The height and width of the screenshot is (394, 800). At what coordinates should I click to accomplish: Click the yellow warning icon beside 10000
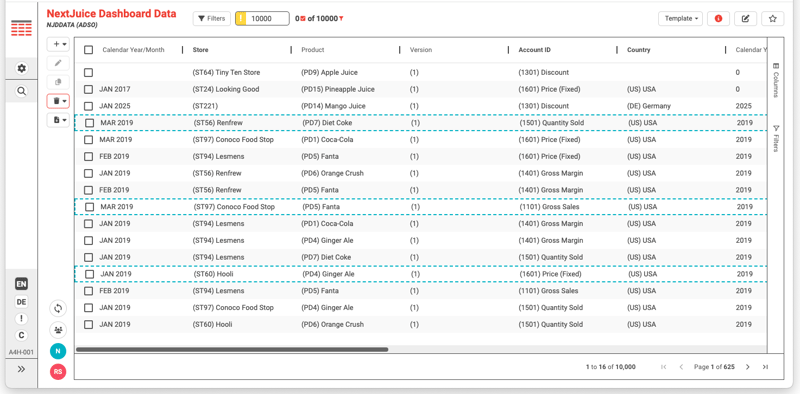[x=241, y=19]
